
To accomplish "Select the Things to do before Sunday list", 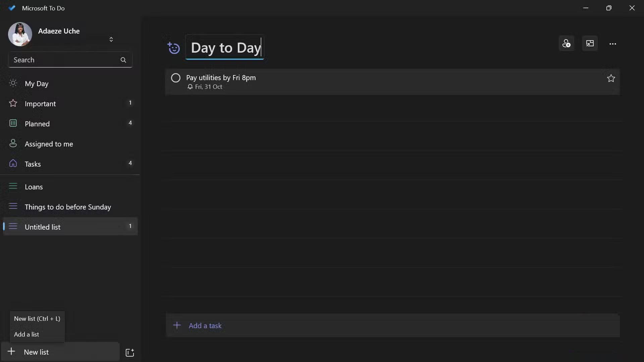I will click(x=68, y=207).
